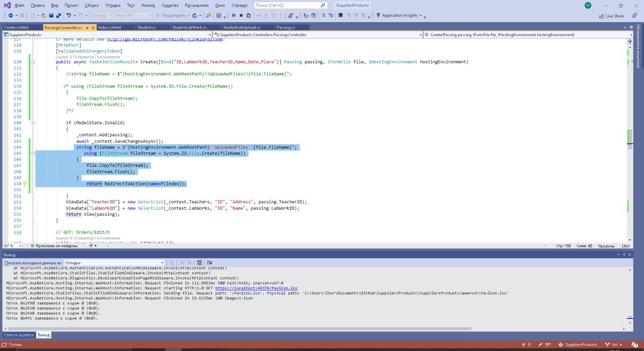Open the Output source dropdown labeled Отладка

(114, 262)
